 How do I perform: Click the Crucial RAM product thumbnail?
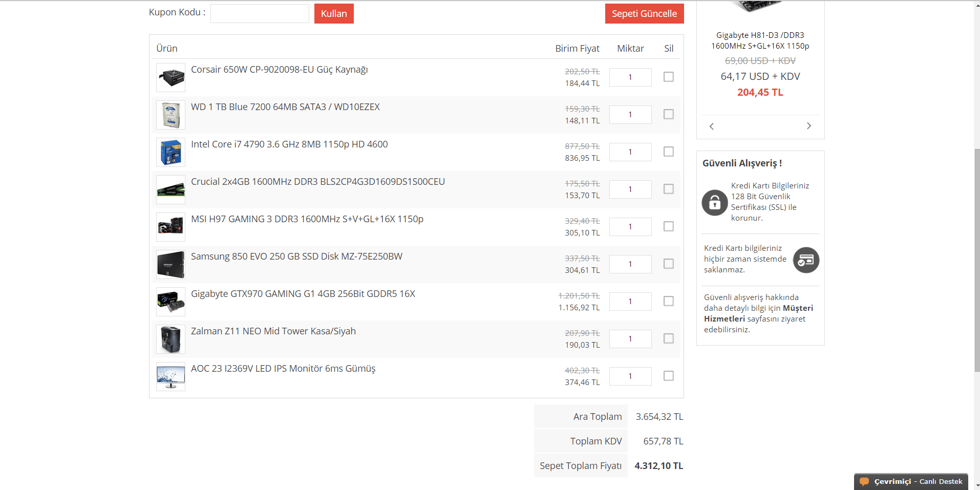point(171,189)
